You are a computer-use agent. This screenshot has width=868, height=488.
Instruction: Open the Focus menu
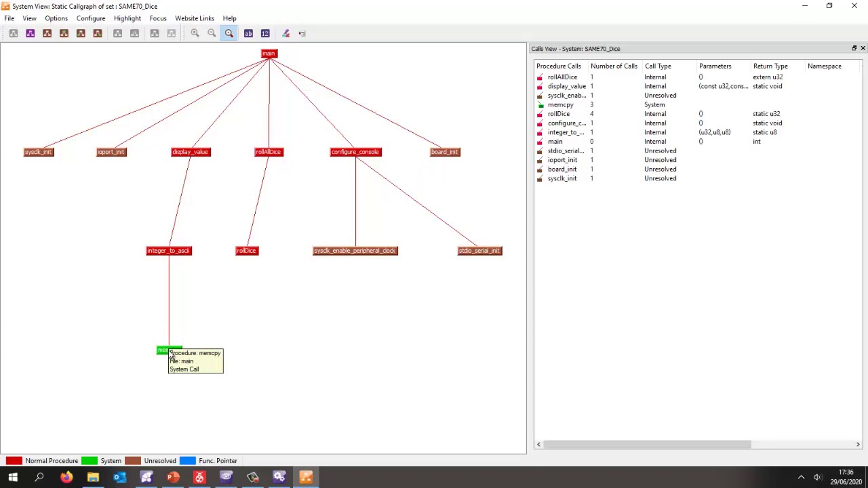click(158, 18)
